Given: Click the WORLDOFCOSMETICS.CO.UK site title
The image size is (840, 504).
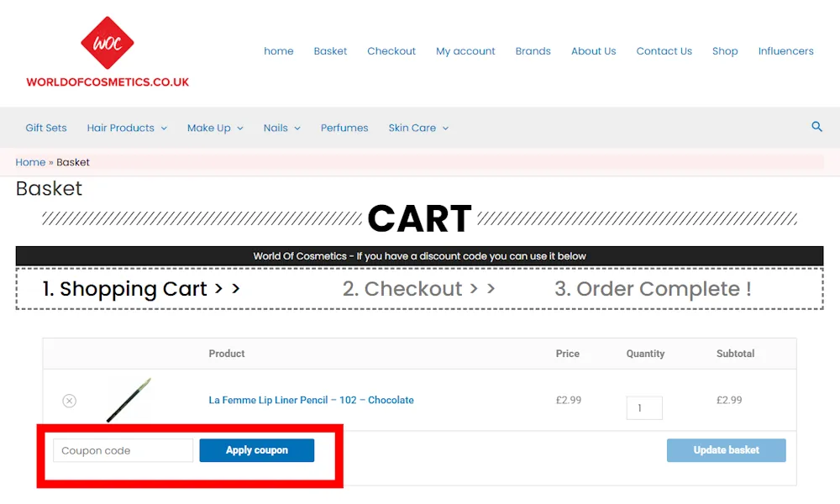Looking at the screenshot, I should coord(108,82).
